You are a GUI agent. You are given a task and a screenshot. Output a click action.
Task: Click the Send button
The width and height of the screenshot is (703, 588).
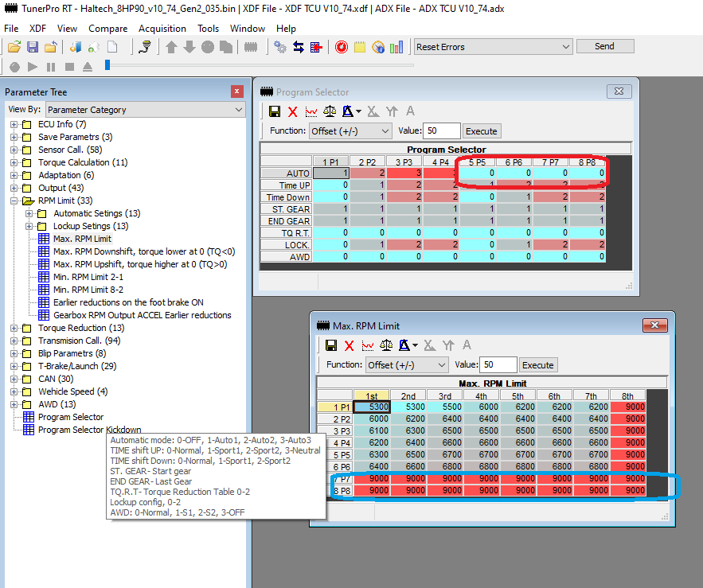605,46
